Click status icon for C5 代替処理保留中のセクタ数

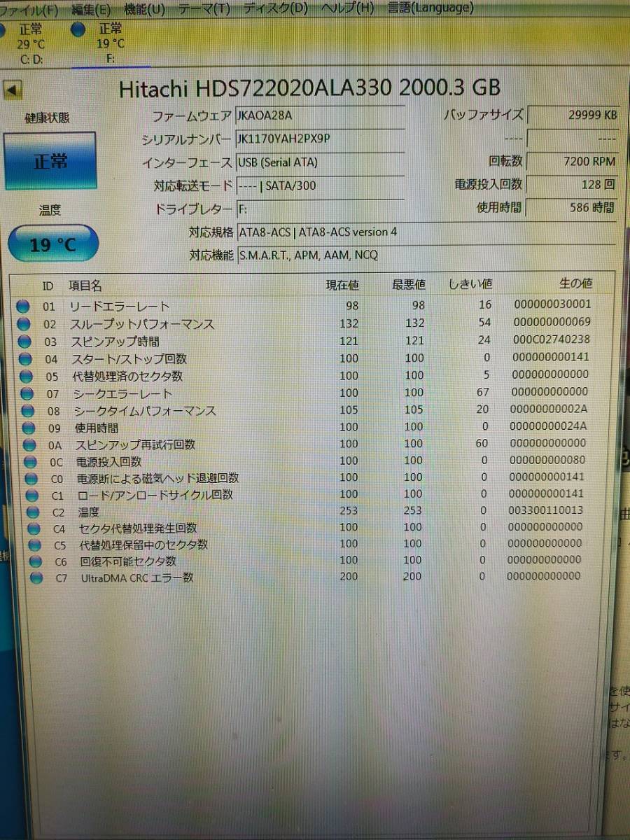pos(35,545)
